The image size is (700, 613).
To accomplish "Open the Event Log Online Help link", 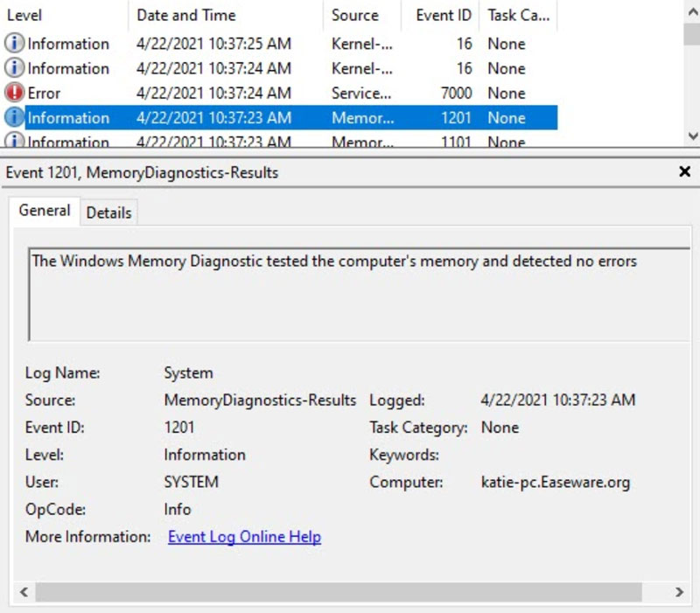I will point(244,537).
